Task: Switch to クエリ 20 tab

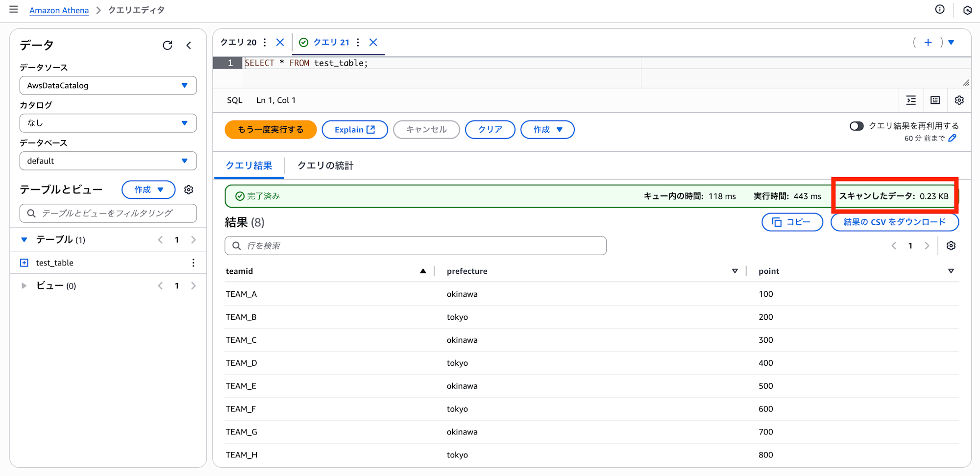Action: (x=238, y=42)
